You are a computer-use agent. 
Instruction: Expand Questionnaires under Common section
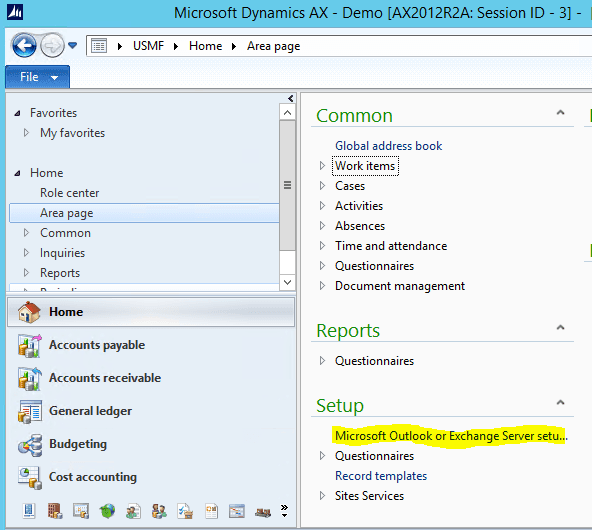pyautogui.click(x=322, y=265)
